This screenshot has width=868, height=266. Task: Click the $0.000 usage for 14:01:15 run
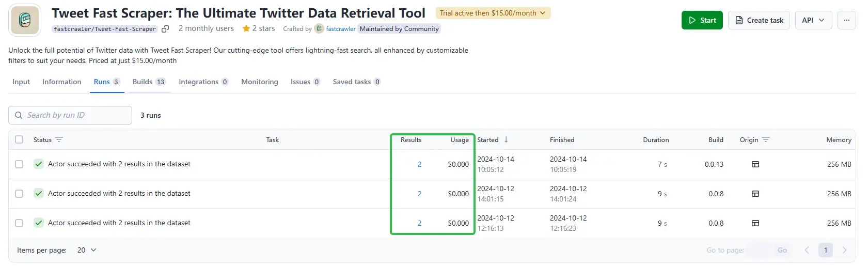click(x=459, y=194)
